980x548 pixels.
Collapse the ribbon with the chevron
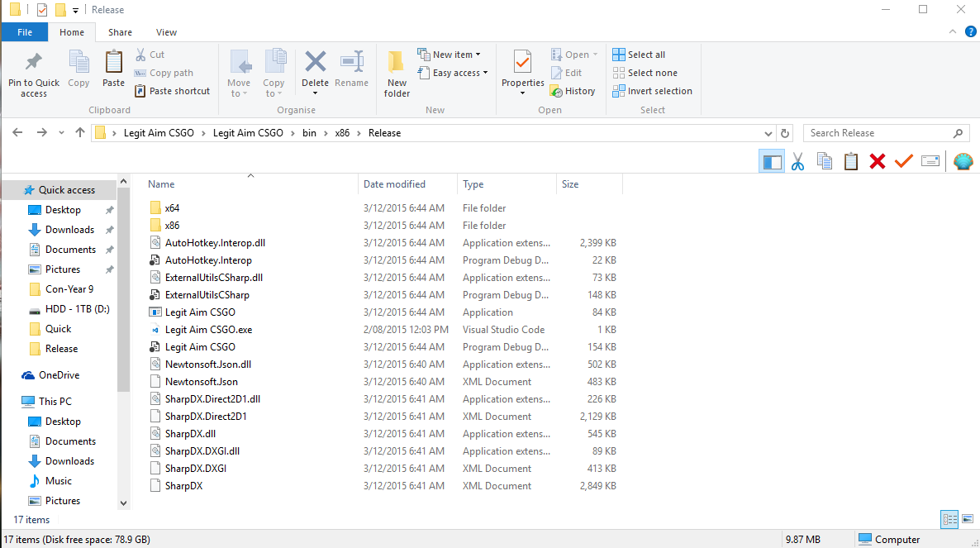953,32
